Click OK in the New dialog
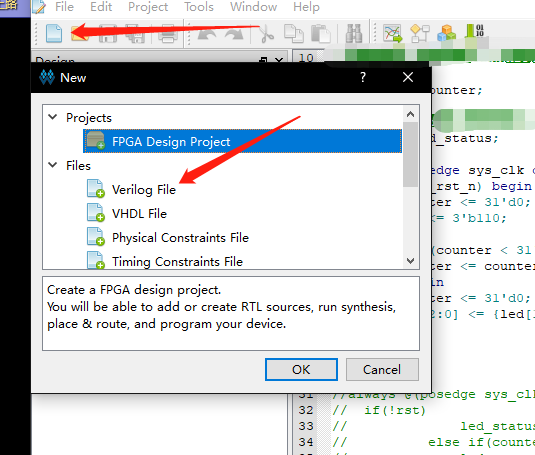Screen dimensions: 535x455 click(301, 369)
